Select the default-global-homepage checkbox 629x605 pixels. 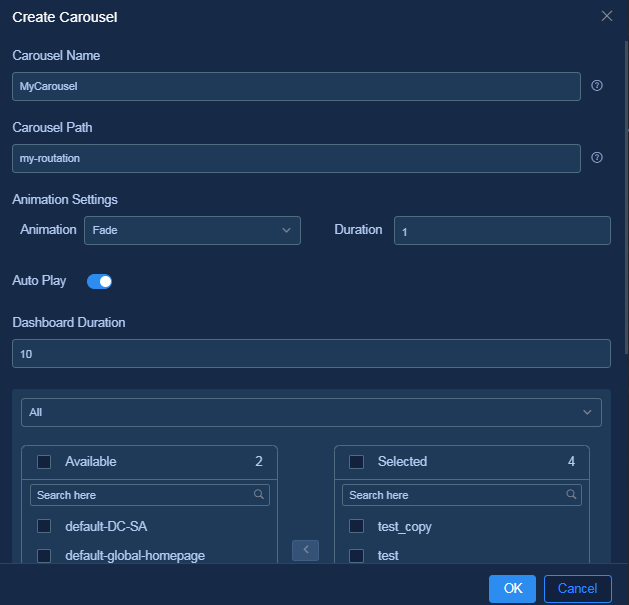pyautogui.click(x=44, y=556)
